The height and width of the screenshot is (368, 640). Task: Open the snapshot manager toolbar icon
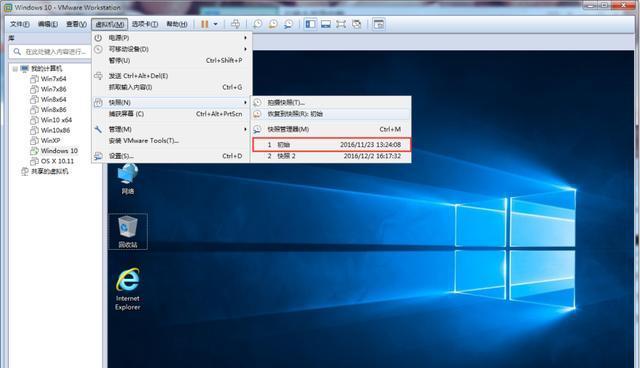click(289, 24)
